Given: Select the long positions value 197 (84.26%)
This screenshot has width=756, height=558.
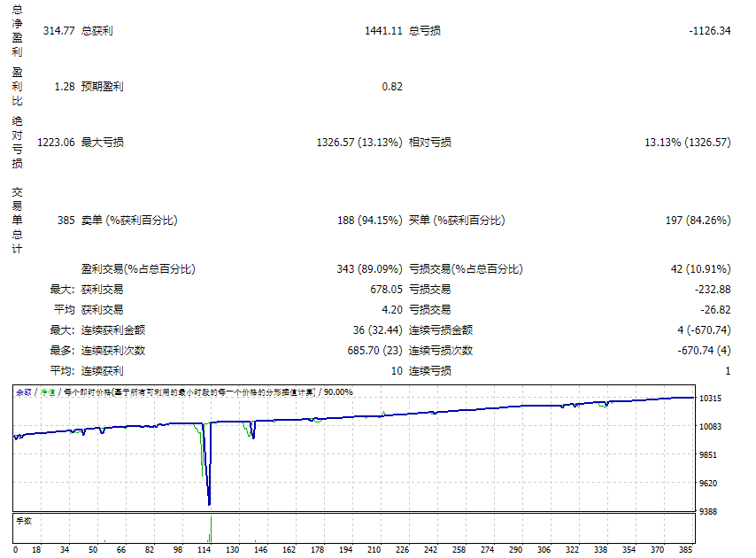Looking at the screenshot, I should 697,221.
